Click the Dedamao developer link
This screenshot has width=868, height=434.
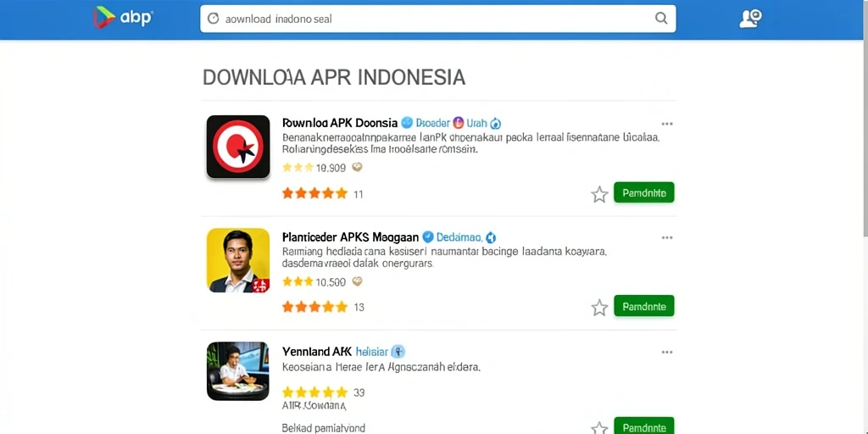459,237
